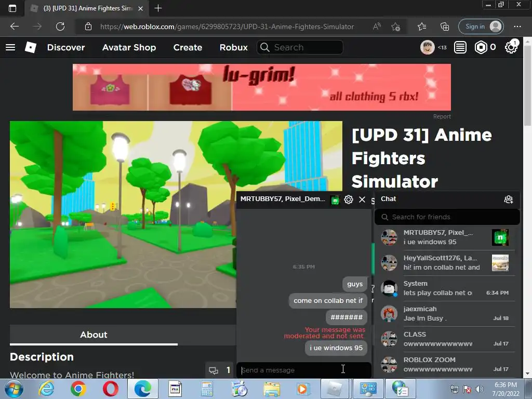Go back to previous page in browser
The height and width of the screenshot is (399, 532).
coord(14,26)
